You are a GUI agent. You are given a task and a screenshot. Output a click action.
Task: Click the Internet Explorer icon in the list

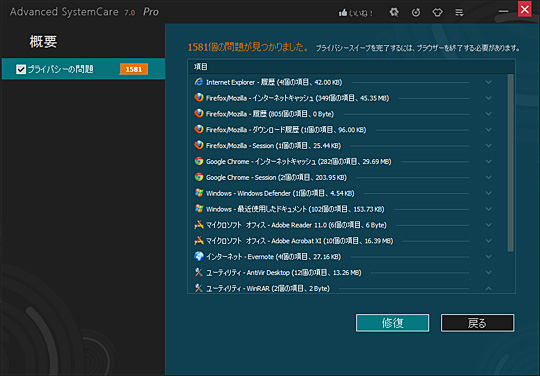[199, 82]
